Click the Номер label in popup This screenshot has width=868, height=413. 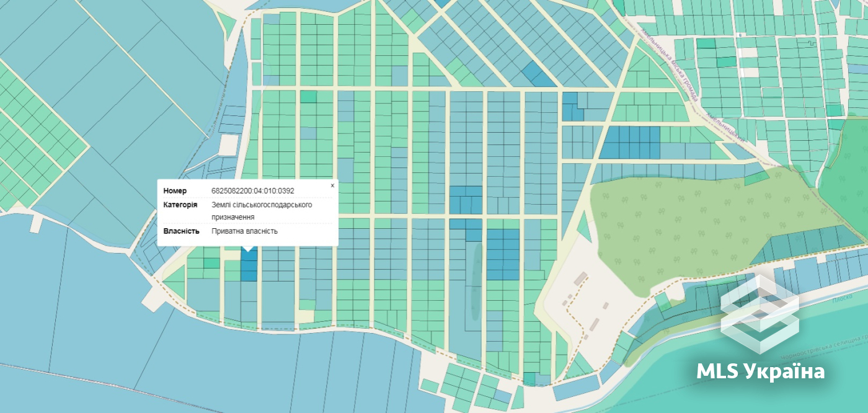coord(175,190)
